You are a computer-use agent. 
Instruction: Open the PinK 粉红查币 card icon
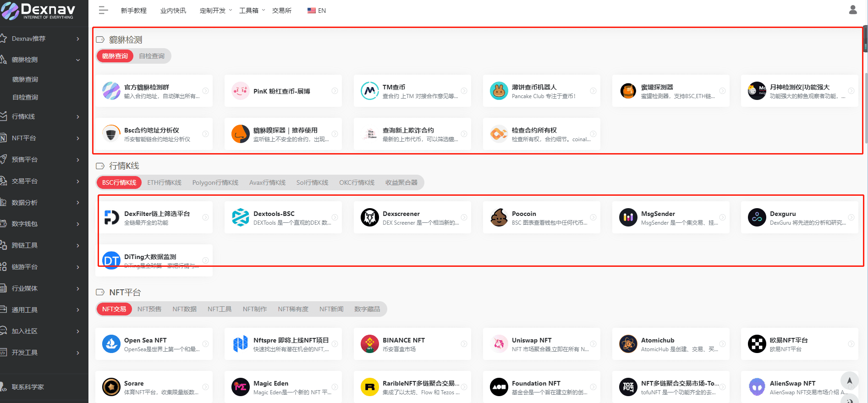click(x=241, y=91)
